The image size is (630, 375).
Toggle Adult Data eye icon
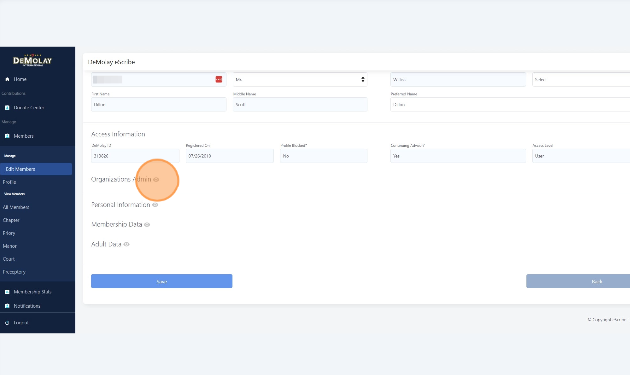click(126, 244)
